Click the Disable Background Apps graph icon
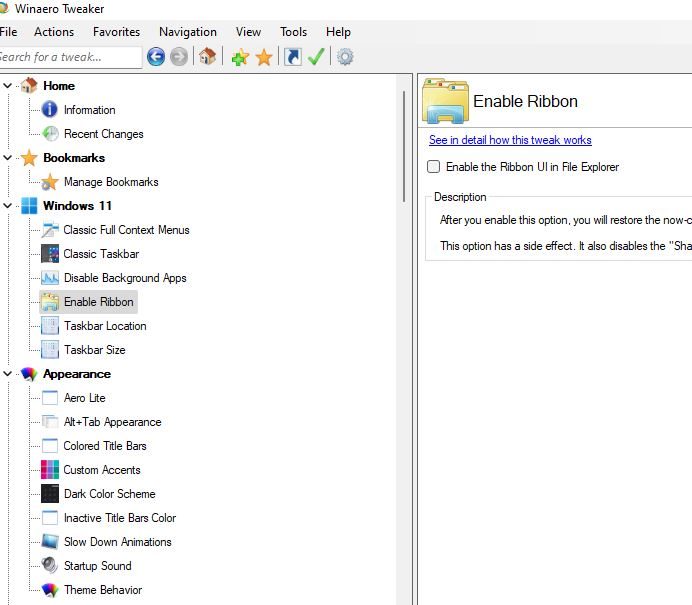The height and width of the screenshot is (605, 692). [50, 278]
